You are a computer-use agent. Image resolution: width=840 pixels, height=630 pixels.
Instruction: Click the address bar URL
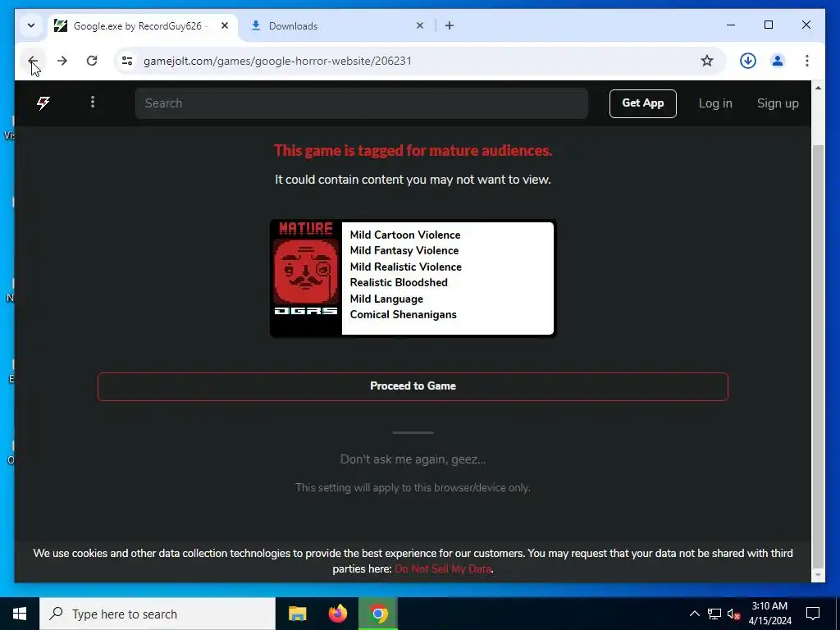[277, 61]
